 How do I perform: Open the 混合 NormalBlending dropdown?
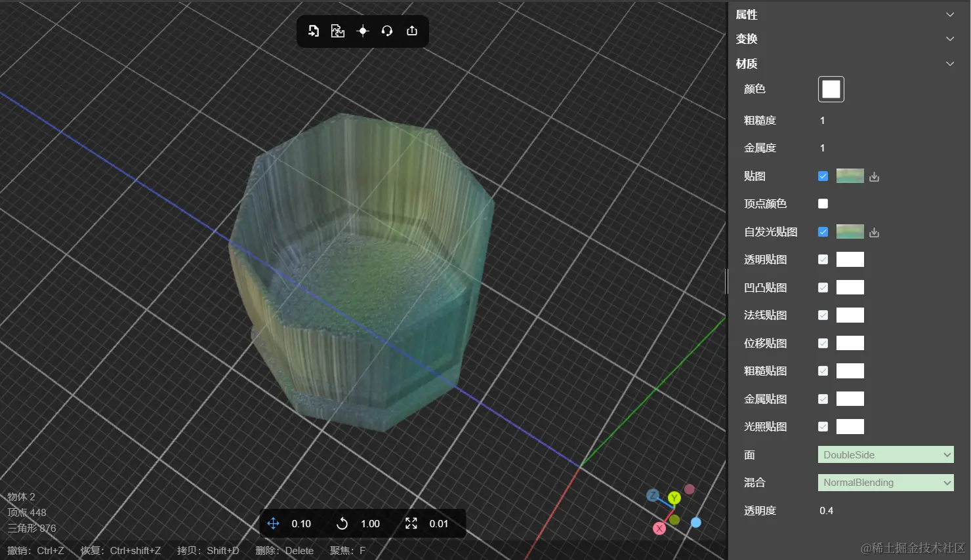click(886, 483)
